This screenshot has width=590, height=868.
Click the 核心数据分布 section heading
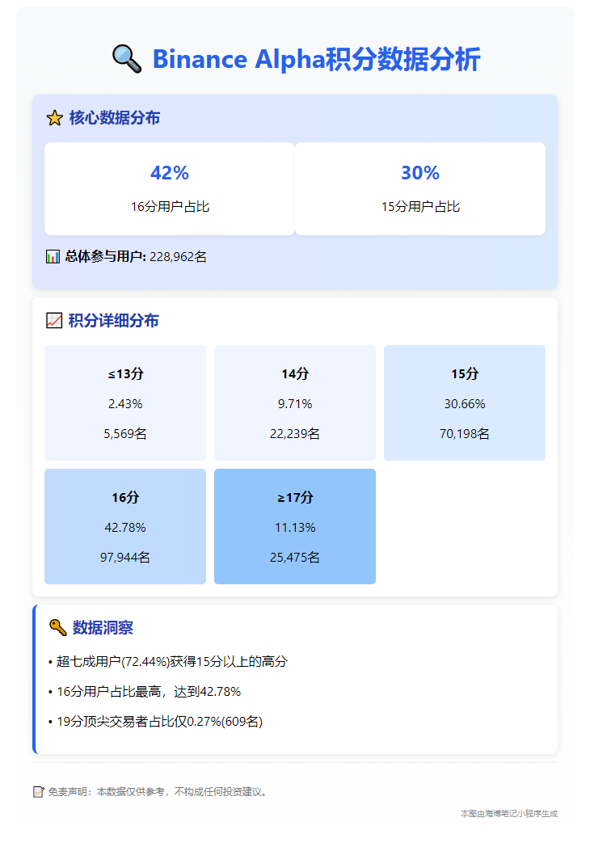coord(114,118)
